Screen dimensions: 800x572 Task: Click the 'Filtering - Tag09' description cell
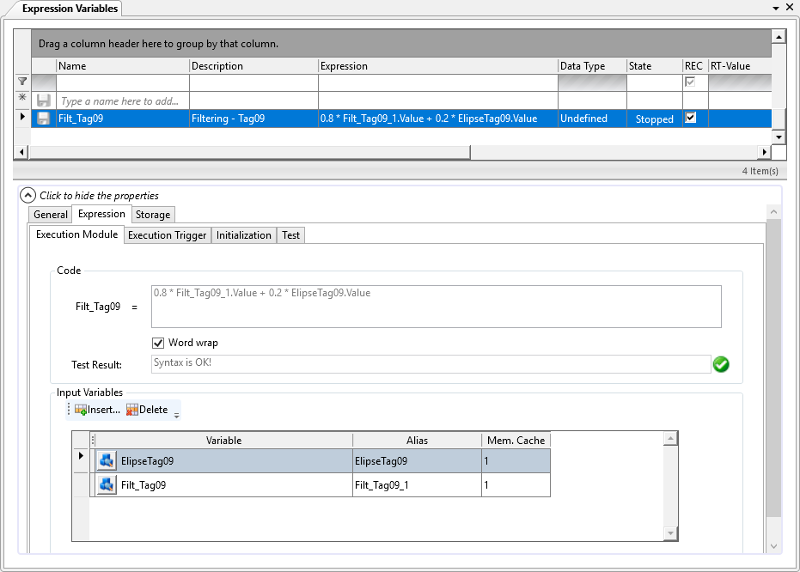point(254,118)
